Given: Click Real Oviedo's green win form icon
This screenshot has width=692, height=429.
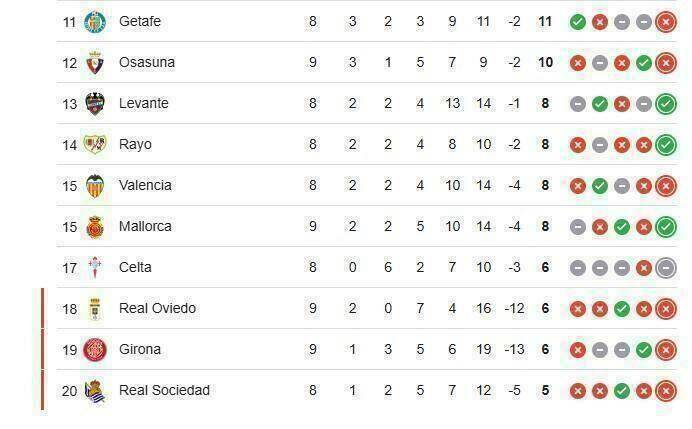Looking at the screenshot, I should [622, 308].
